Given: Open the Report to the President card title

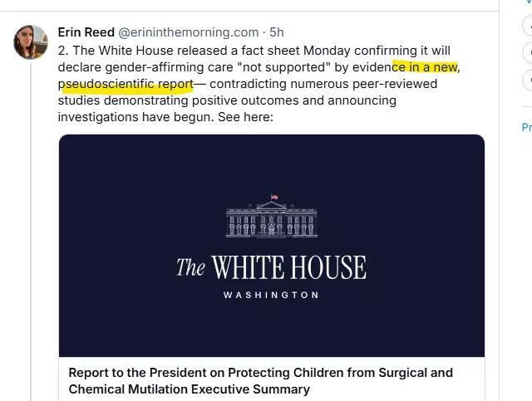Looking at the screenshot, I should [x=260, y=373].
